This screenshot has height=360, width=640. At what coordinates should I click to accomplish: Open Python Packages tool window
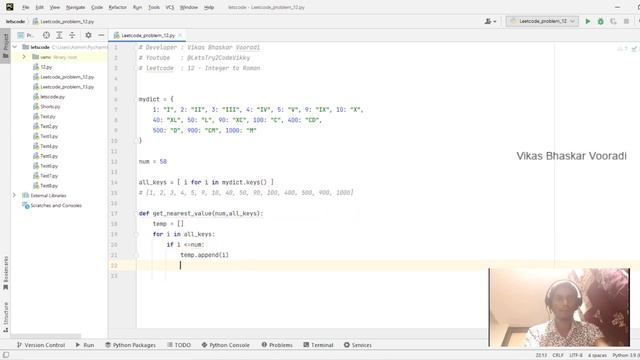click(130, 345)
